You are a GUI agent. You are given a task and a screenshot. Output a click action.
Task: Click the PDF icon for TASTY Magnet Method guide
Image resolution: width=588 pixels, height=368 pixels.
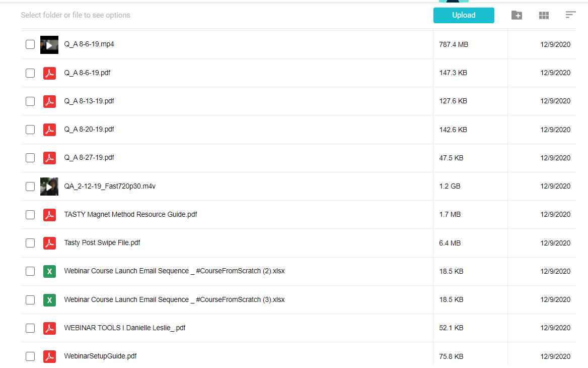click(x=49, y=215)
